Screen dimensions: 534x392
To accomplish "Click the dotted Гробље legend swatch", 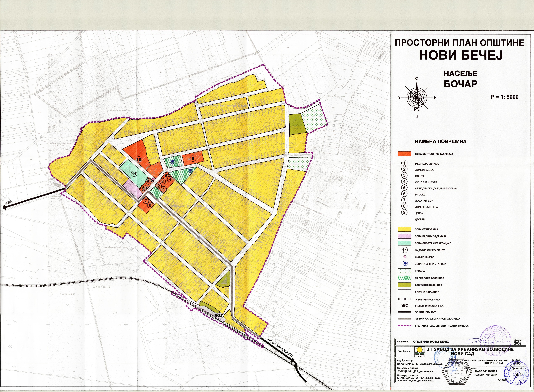I will coord(404,271).
